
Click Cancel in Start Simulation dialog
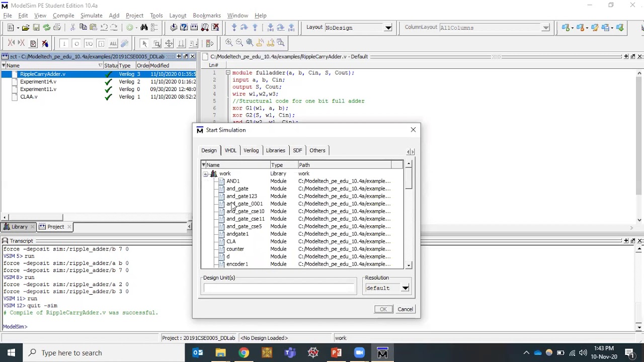coord(405,309)
